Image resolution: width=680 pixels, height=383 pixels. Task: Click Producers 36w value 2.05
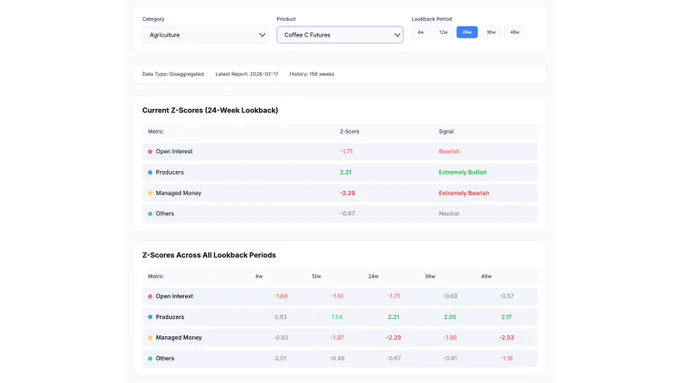coord(450,317)
